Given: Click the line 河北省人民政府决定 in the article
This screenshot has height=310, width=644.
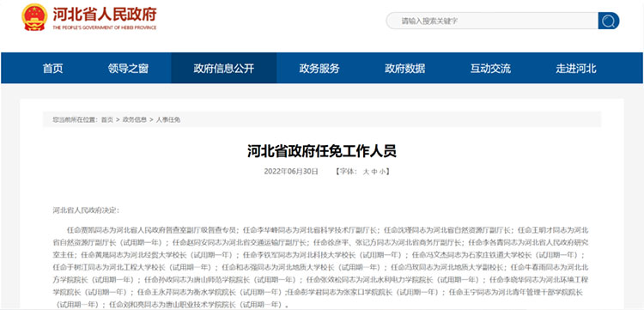Looking at the screenshot, I should coord(86,210).
